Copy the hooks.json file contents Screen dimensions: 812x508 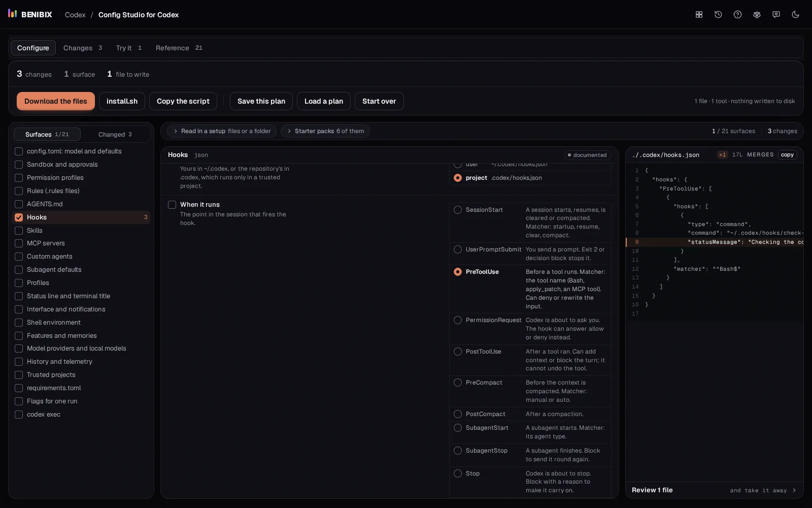[787, 155]
